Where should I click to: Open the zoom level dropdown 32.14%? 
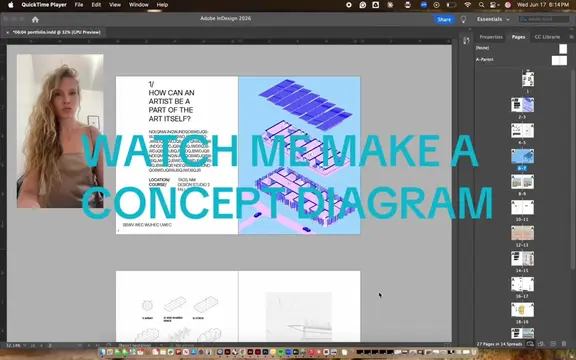point(25,345)
